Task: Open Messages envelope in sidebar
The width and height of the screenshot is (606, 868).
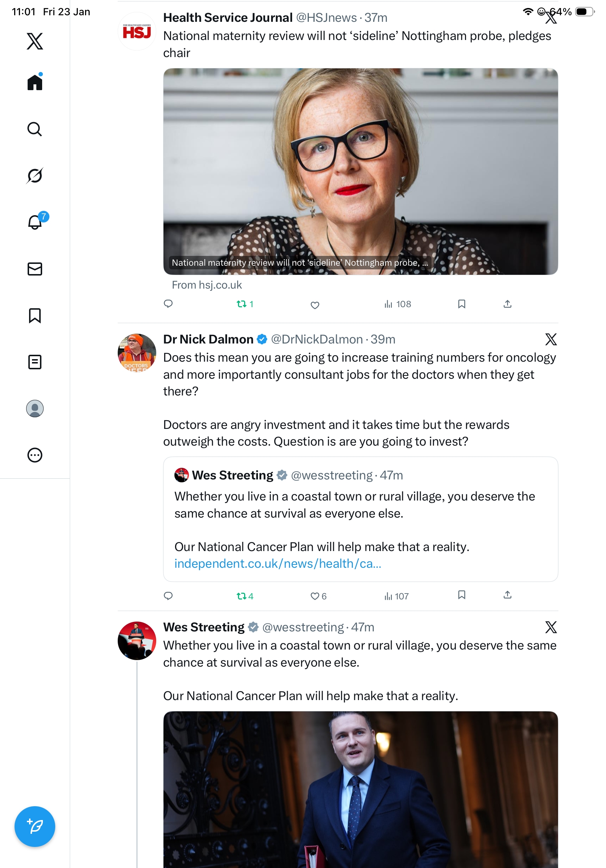Action: [35, 269]
